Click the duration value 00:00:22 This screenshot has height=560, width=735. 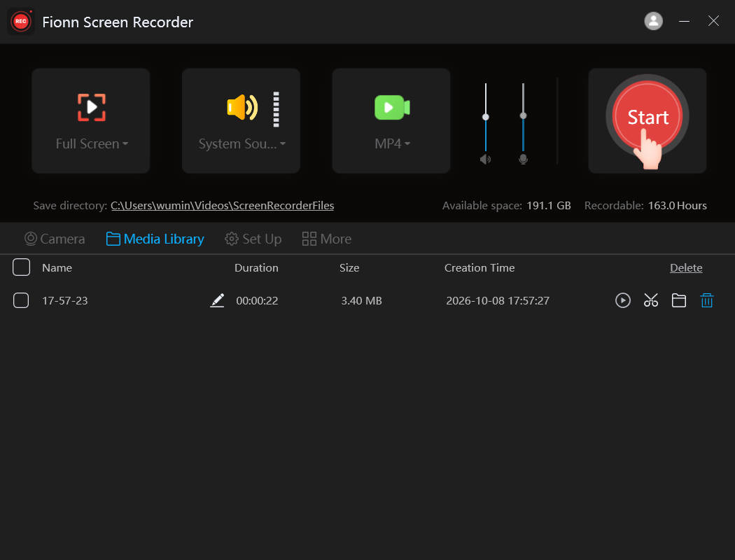tap(257, 301)
